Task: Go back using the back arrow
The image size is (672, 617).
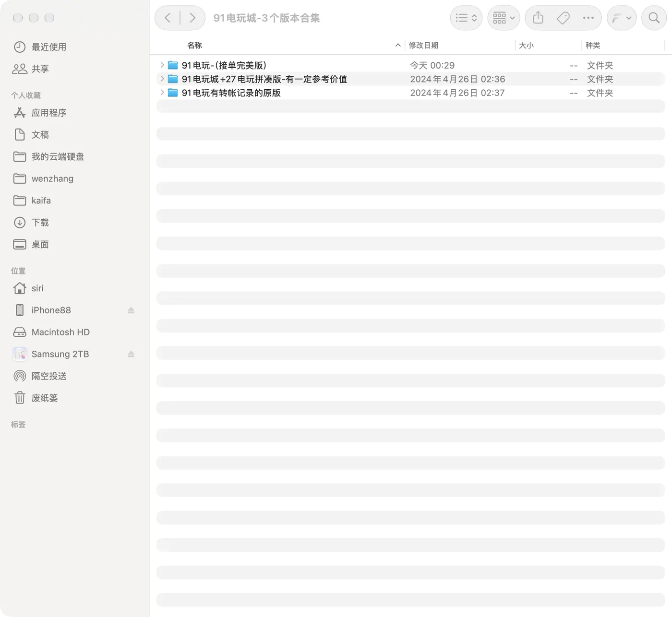Action: click(168, 18)
